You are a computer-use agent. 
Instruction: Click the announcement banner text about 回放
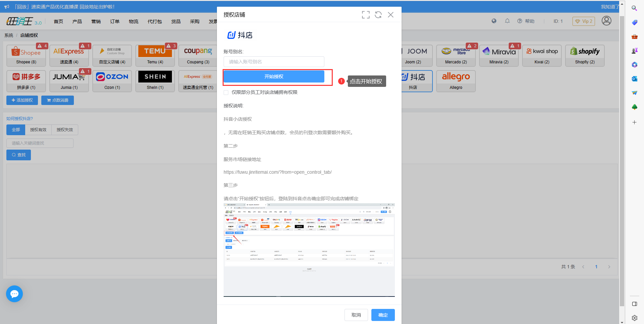pos(64,7)
